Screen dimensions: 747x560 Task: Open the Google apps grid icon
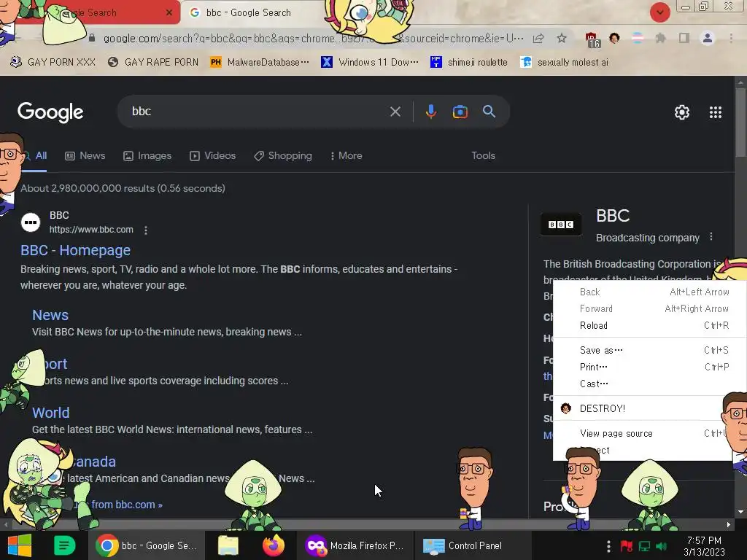pos(715,112)
